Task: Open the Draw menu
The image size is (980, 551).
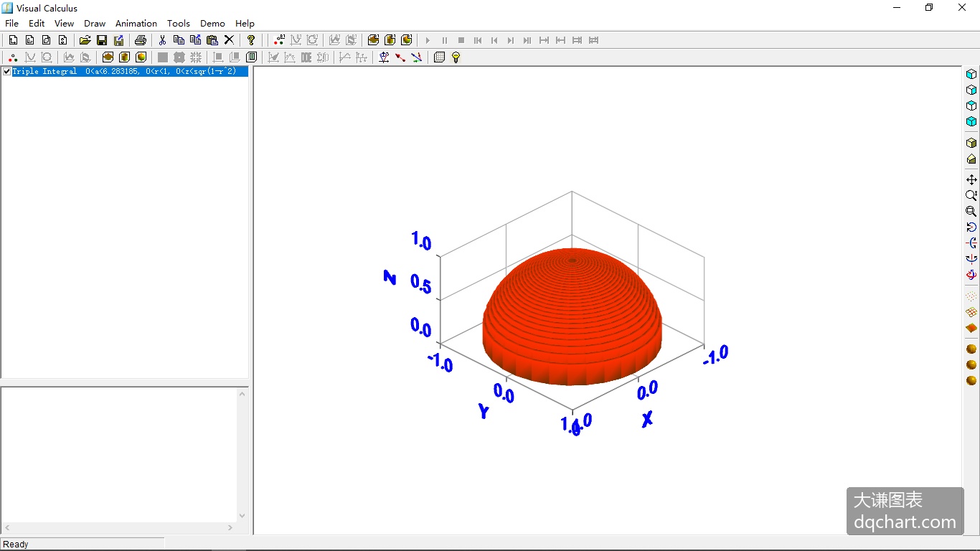Action: coord(95,23)
